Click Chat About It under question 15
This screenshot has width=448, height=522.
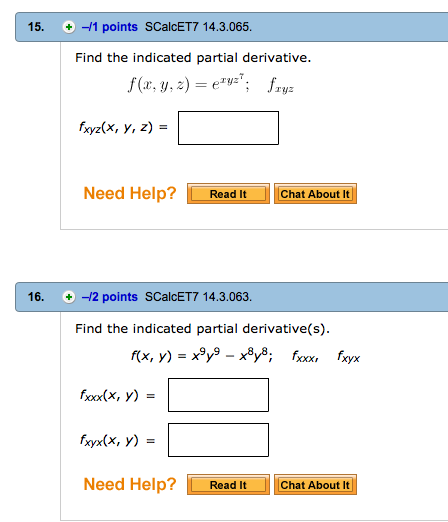(x=315, y=194)
